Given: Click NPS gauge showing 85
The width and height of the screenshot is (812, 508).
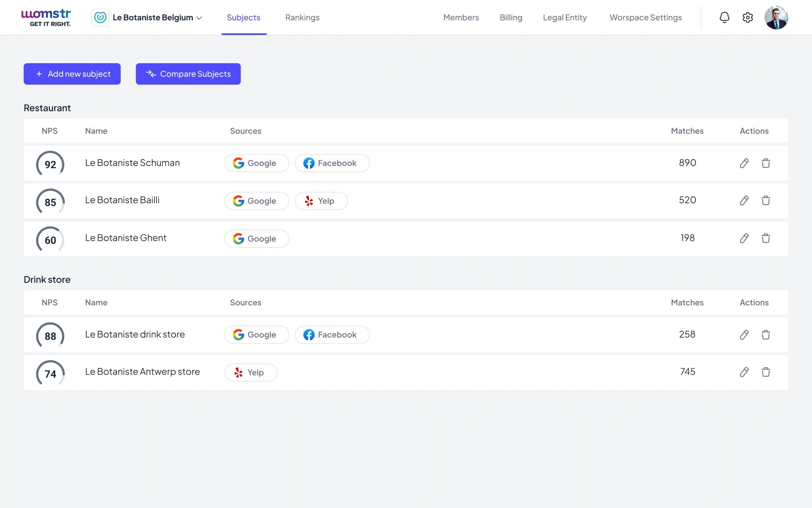Looking at the screenshot, I should click(50, 201).
